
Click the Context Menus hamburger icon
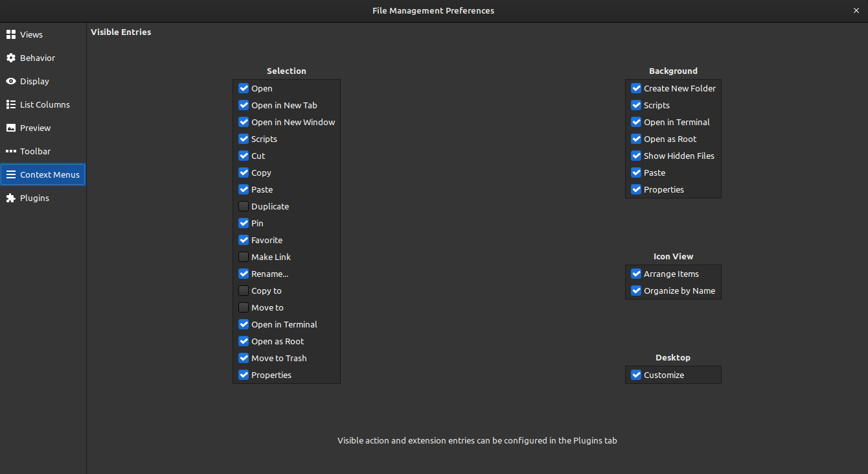[10, 174]
